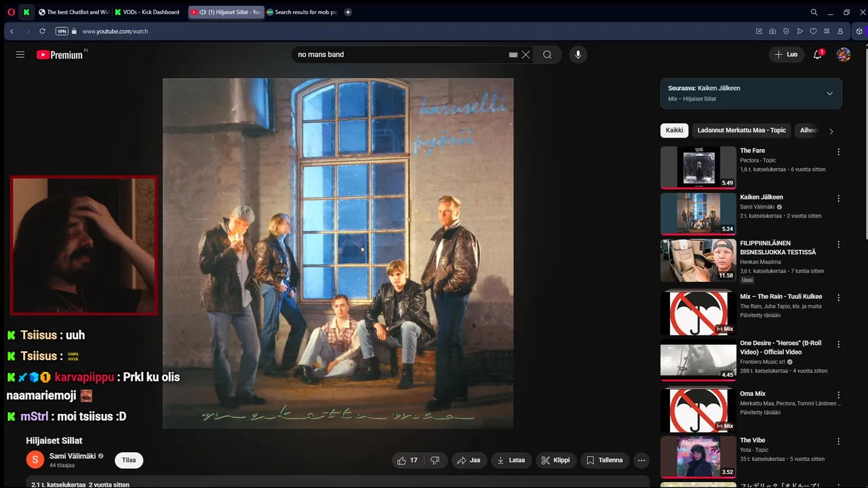This screenshot has height=488, width=868.
Task: Create a clip with Klippi button
Action: (555, 460)
